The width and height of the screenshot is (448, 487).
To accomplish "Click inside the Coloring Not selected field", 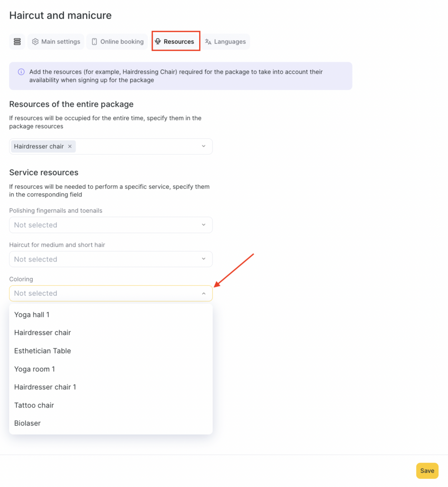I will point(95,293).
